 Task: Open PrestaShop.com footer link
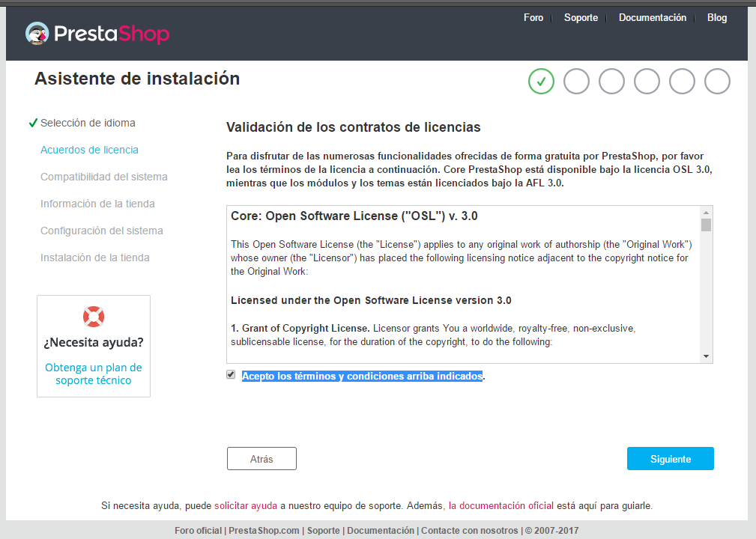coord(264,530)
